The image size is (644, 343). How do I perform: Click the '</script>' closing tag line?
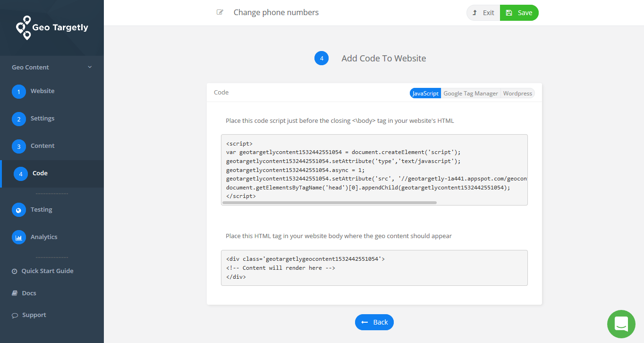coord(241,196)
